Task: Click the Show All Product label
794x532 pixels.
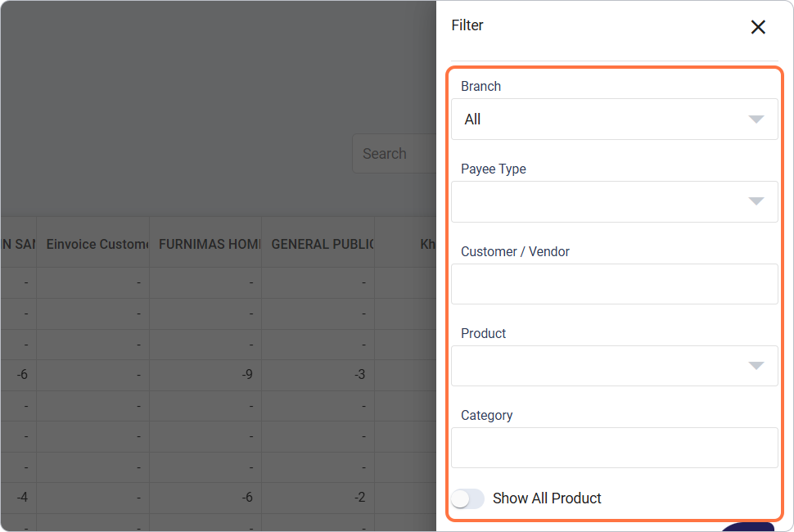Action: (x=547, y=498)
